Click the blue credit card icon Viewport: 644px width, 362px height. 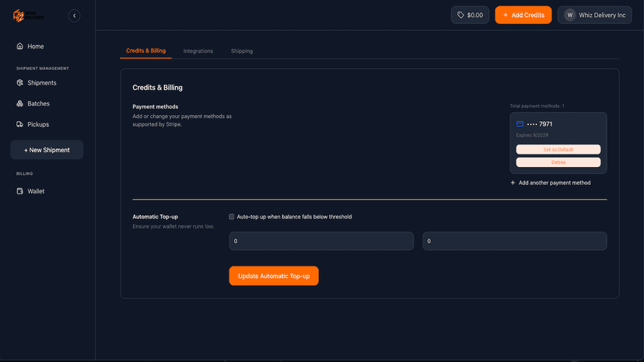pyautogui.click(x=520, y=124)
